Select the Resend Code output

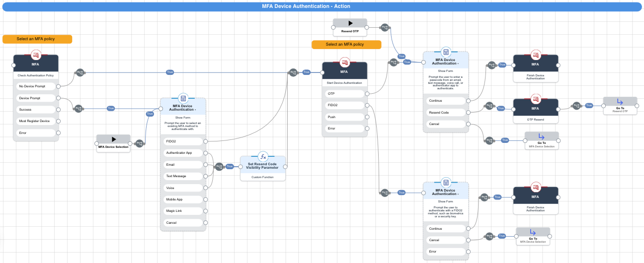coord(446,113)
